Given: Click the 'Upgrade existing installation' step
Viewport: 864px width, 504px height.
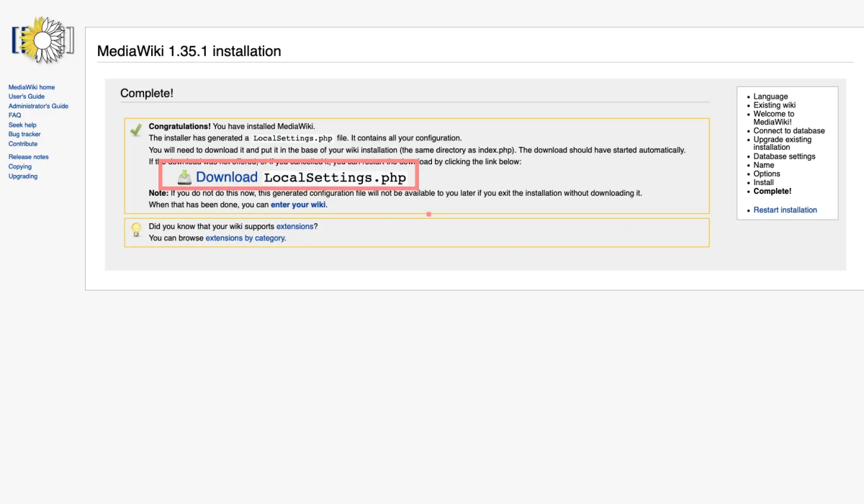Looking at the screenshot, I should [783, 143].
